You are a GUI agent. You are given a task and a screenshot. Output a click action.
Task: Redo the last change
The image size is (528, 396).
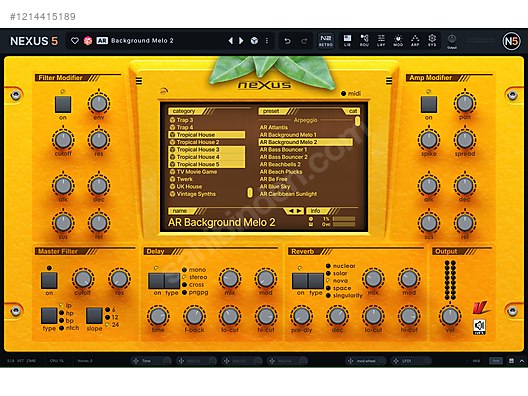304,41
